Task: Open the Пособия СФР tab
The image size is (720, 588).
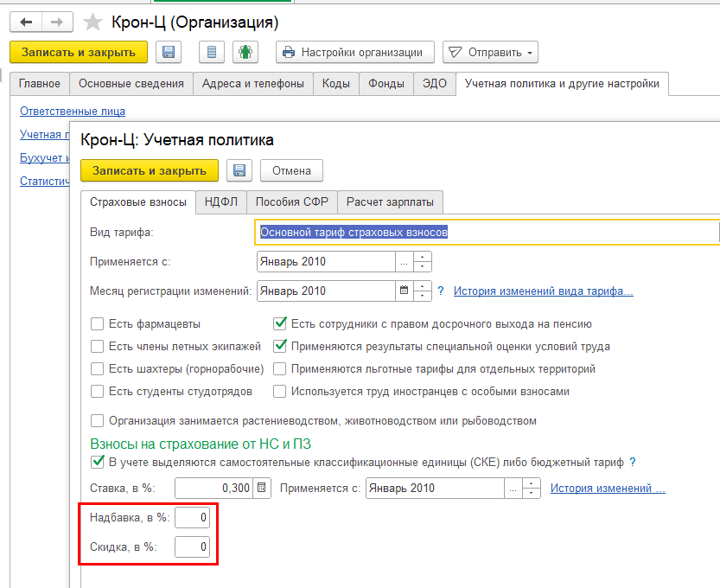Action: [292, 202]
